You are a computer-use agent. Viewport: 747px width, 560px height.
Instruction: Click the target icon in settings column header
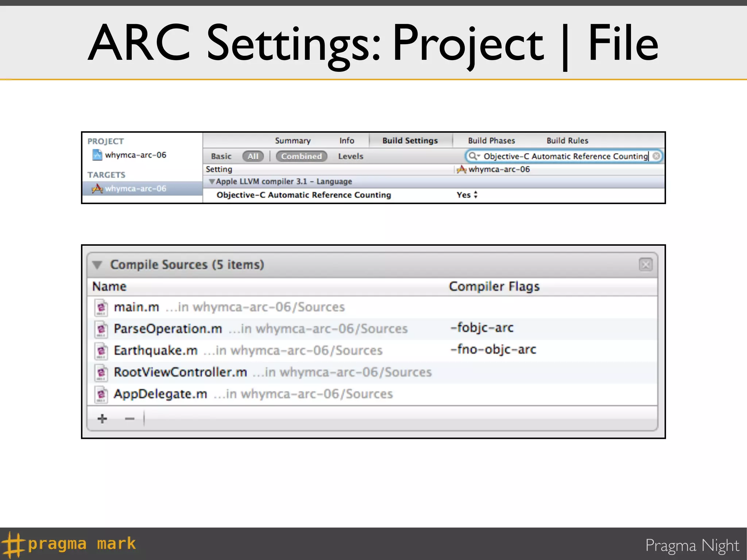click(462, 169)
